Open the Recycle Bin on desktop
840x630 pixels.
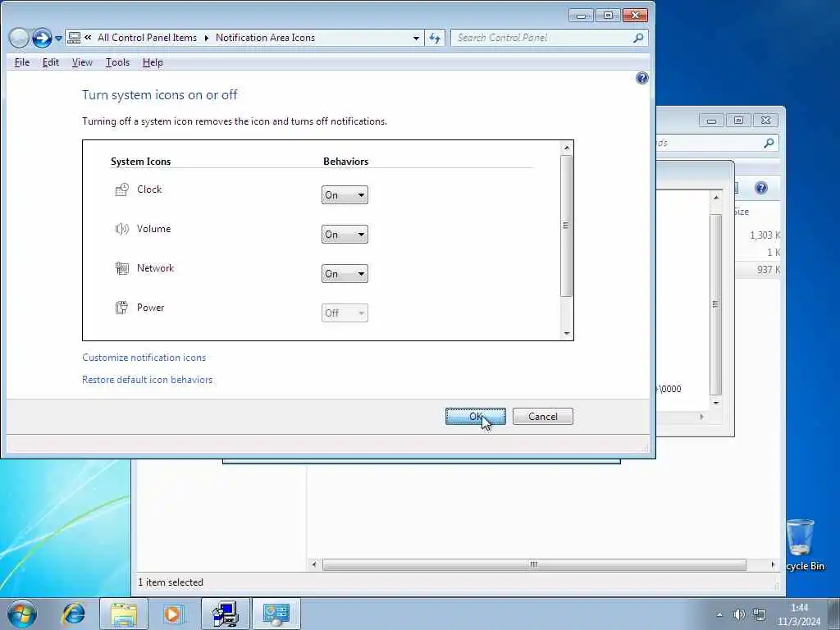coord(802,544)
